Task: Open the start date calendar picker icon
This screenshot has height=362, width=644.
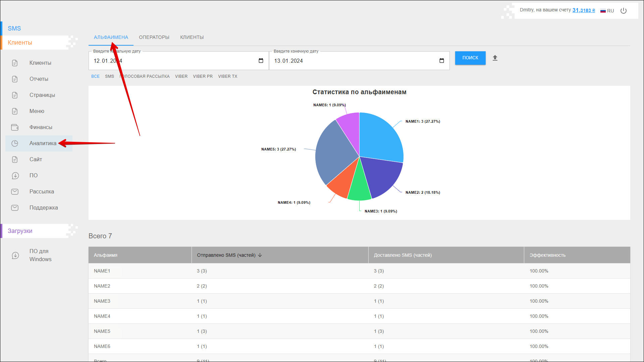Action: click(x=261, y=61)
